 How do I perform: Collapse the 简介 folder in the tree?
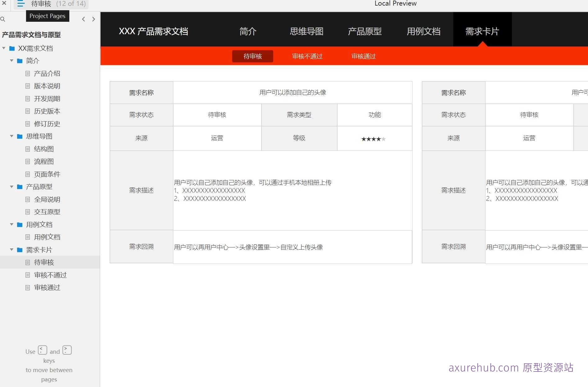pyautogui.click(x=11, y=61)
